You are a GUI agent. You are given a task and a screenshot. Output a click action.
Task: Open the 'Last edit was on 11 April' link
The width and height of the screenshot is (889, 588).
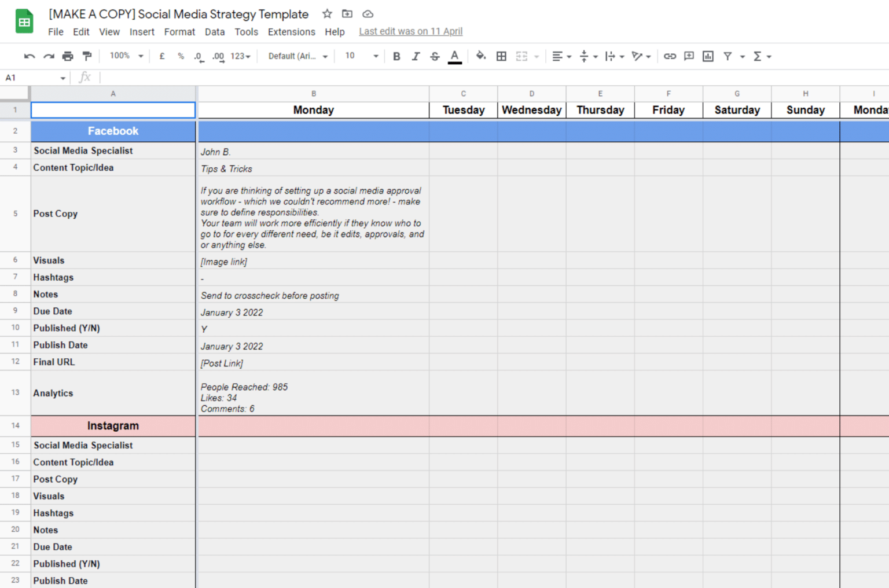410,31
